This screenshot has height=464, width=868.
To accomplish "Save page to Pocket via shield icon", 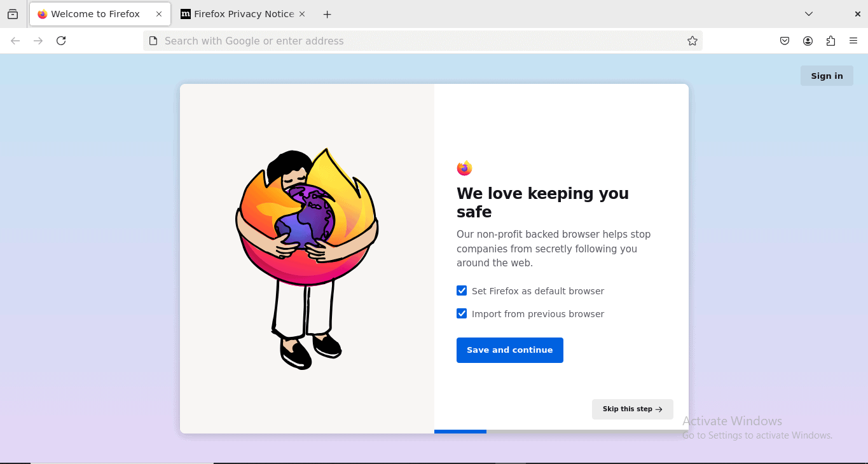I will click(x=784, y=40).
